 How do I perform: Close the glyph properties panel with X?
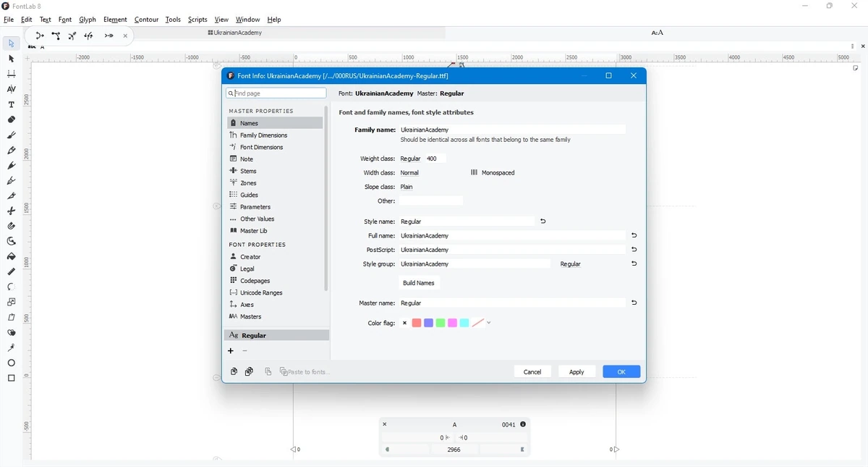point(385,424)
